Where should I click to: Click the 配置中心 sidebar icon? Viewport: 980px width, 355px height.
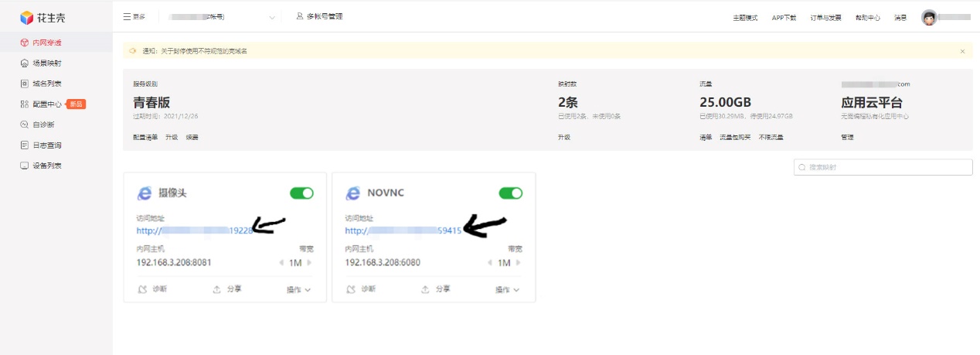point(25,104)
